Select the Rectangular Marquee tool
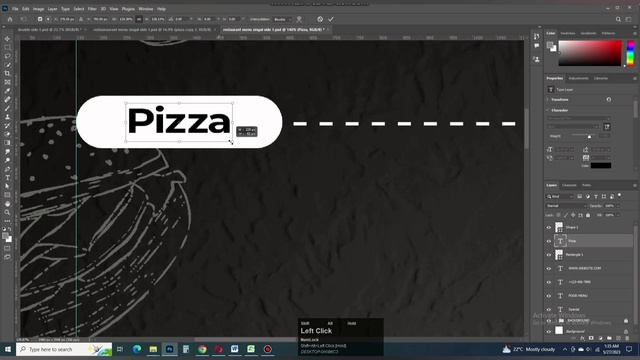Image resolution: width=640 pixels, height=360 pixels. pos(7,47)
